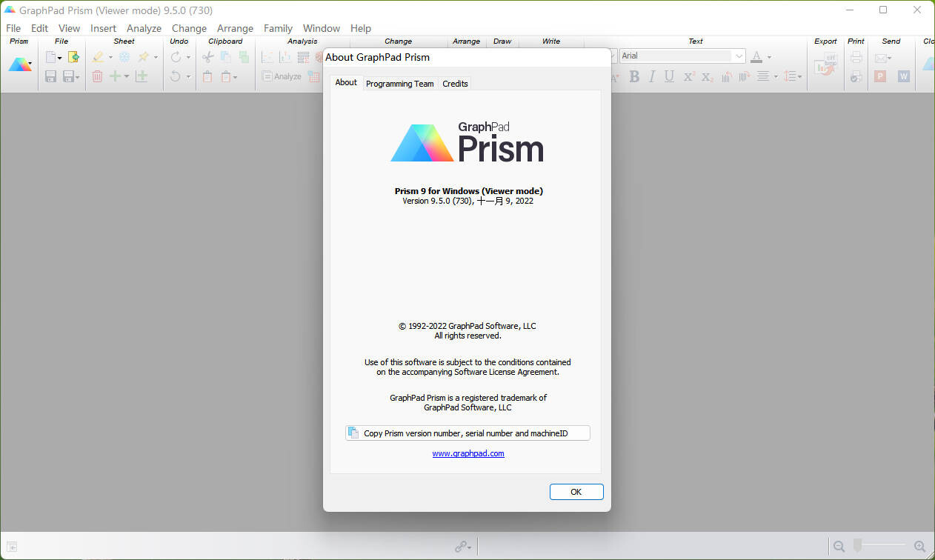Click the add sheet grid plus icon
Image resolution: width=935 pixels, height=560 pixels.
click(142, 76)
